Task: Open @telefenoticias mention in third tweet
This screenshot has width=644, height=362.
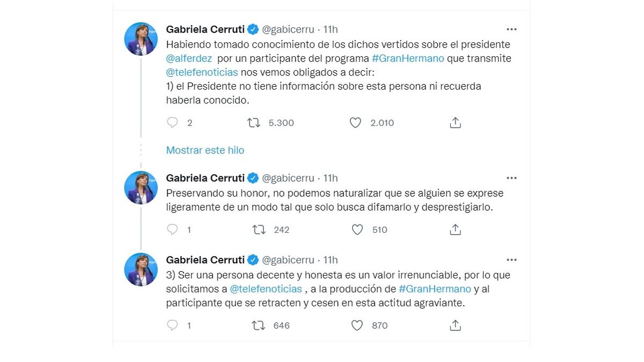Action: [266, 289]
